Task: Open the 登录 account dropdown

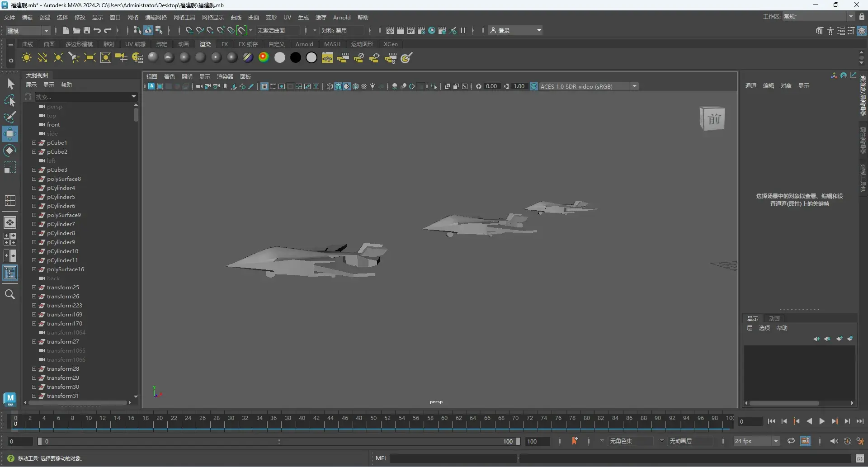Action: 515,30
